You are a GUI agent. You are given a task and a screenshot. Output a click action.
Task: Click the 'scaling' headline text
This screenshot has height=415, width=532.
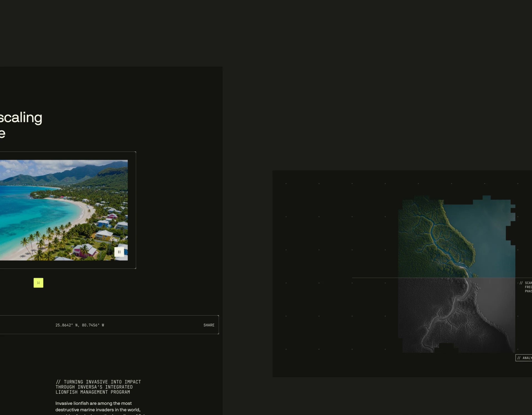click(x=21, y=117)
